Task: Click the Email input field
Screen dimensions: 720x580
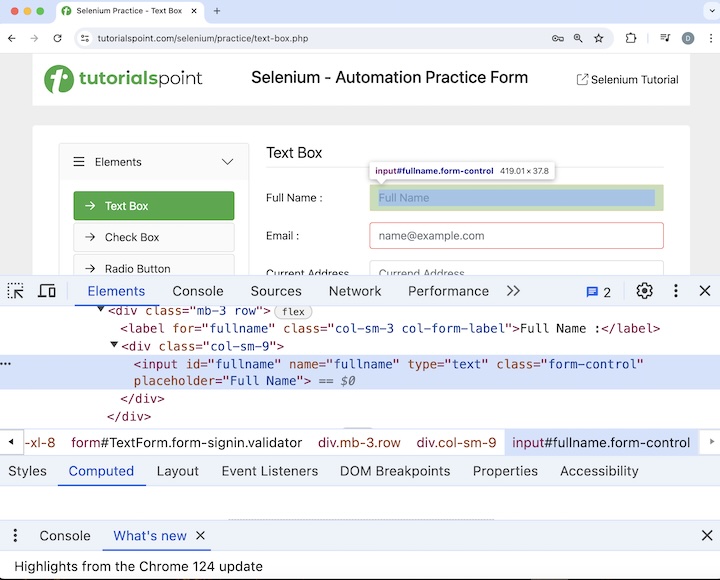Action: pyautogui.click(x=516, y=236)
